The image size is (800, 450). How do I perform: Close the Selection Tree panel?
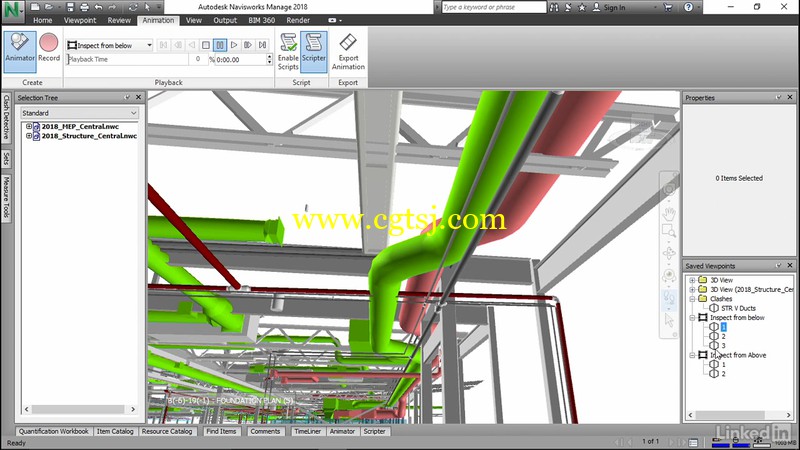pyautogui.click(x=138, y=97)
